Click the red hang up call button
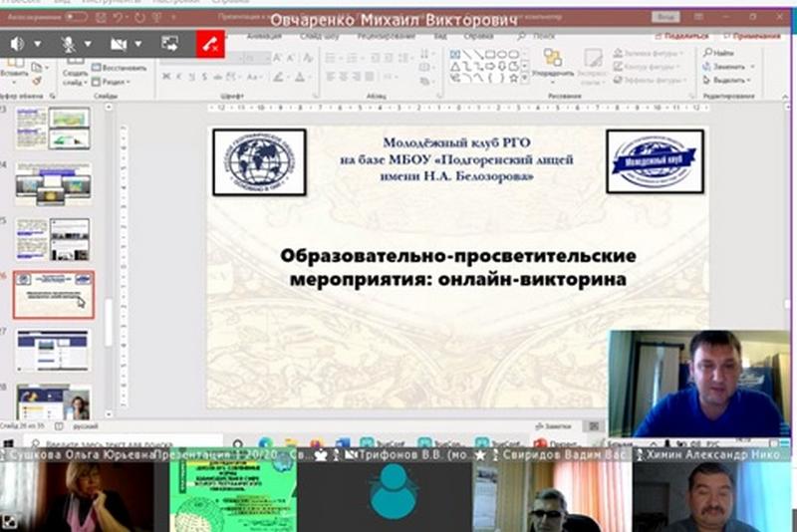 210,44
